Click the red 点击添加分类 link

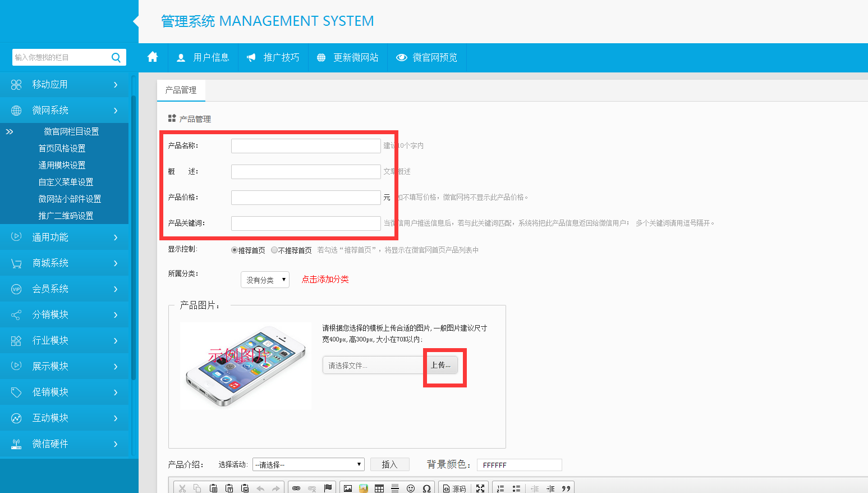pyautogui.click(x=325, y=279)
